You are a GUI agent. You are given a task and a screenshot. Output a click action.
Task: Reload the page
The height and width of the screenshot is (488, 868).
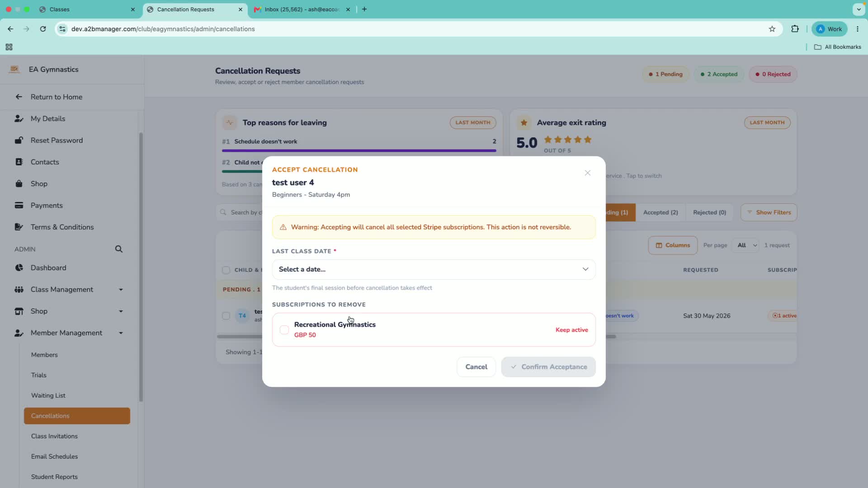43,29
